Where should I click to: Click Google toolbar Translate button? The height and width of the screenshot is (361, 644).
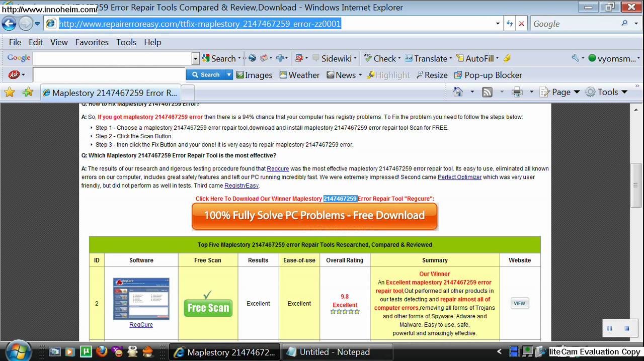pos(426,58)
